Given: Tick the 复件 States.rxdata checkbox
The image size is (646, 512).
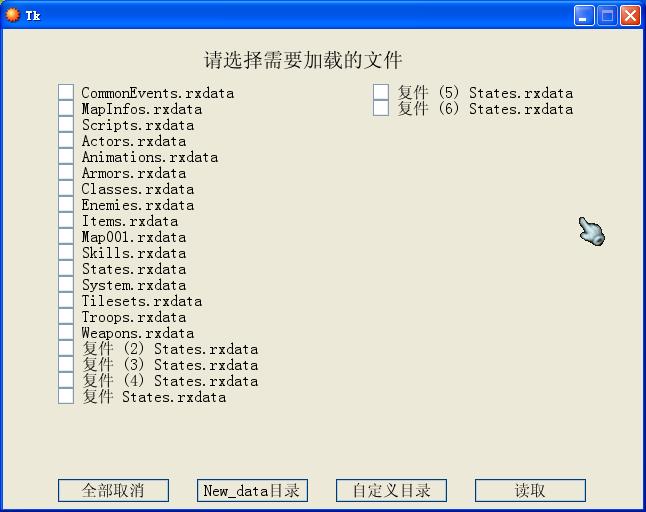Looking at the screenshot, I should (66, 396).
